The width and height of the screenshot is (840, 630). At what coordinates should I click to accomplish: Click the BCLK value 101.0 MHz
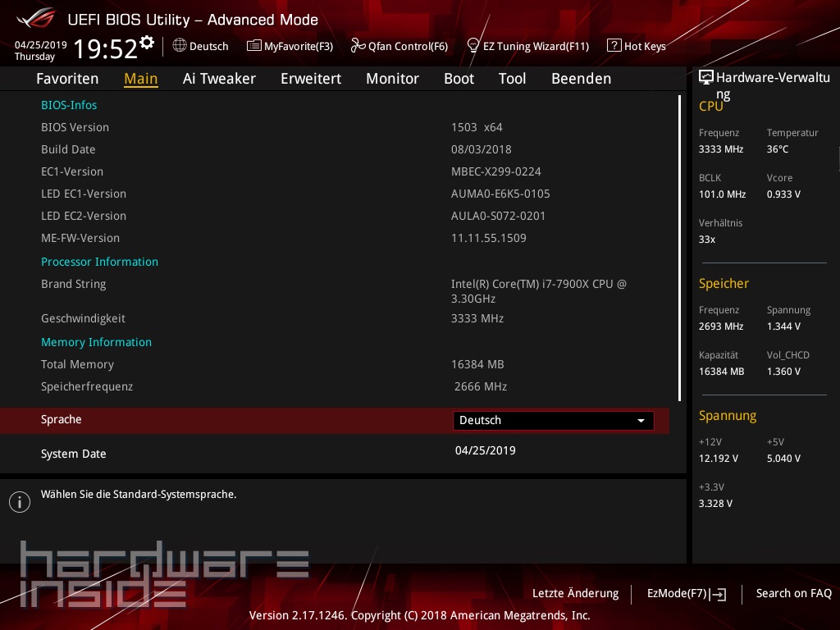722,194
